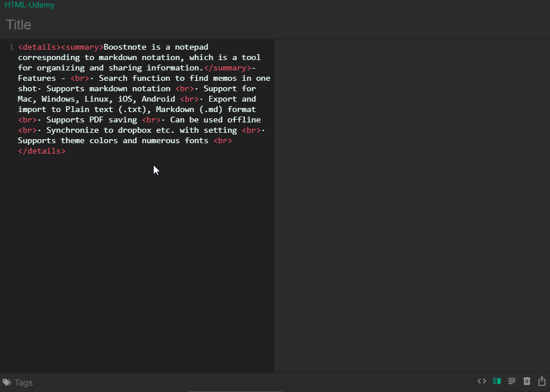Open the note export options

pyautogui.click(x=541, y=381)
